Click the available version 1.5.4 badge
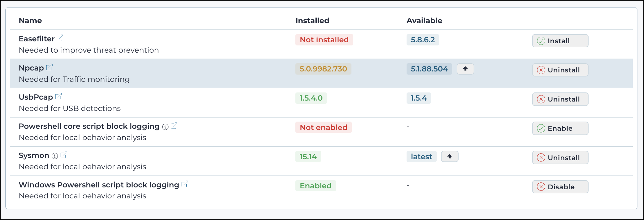The width and height of the screenshot is (644, 220). (x=418, y=98)
